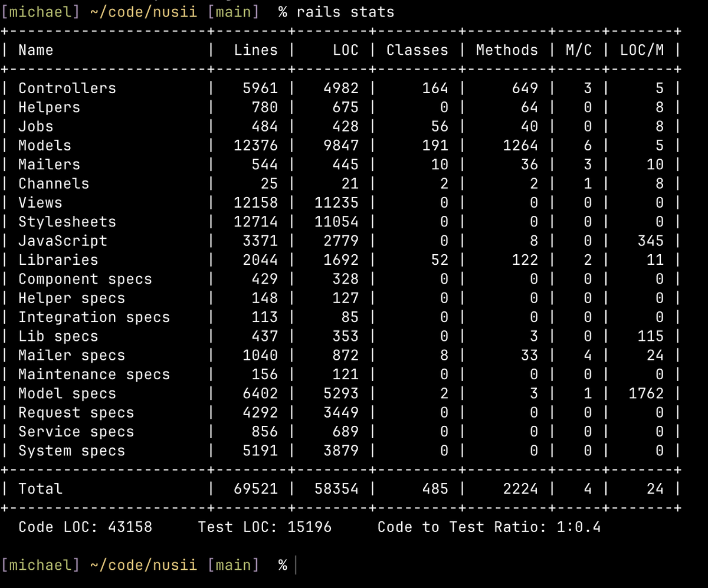
Task: Select the Libraries row name
Action: point(58,260)
